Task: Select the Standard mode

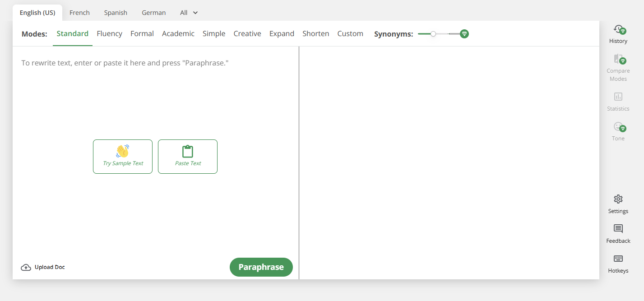Action: 73,34
